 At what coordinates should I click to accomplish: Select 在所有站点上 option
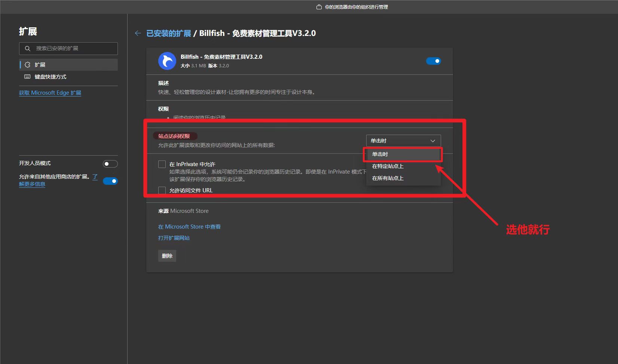pos(403,178)
